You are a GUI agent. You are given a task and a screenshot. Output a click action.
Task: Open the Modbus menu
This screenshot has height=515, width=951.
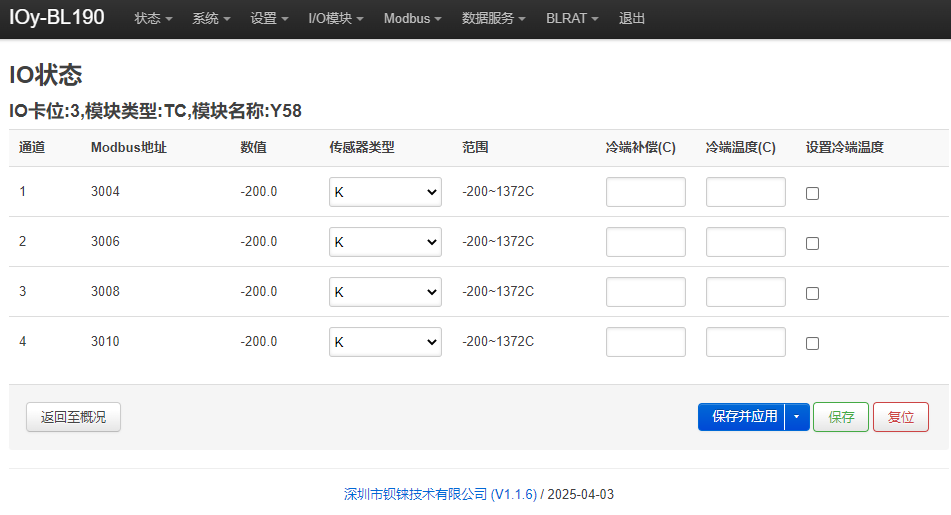pyautogui.click(x=412, y=19)
